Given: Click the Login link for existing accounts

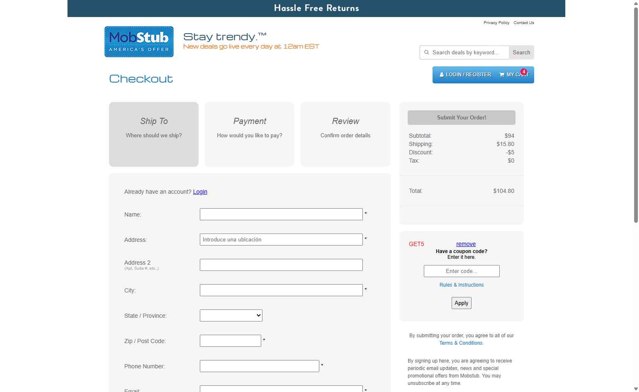Looking at the screenshot, I should (x=200, y=192).
